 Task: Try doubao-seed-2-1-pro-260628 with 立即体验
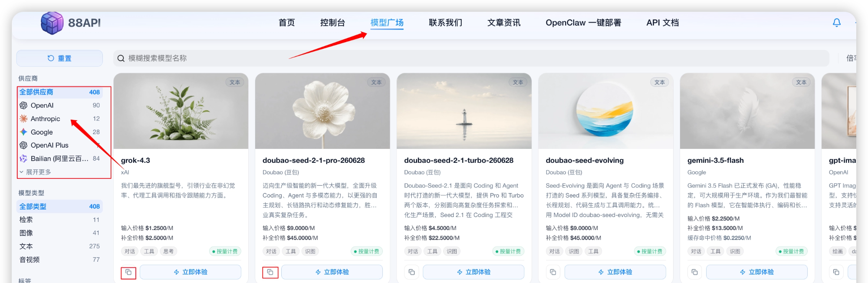[332, 272]
